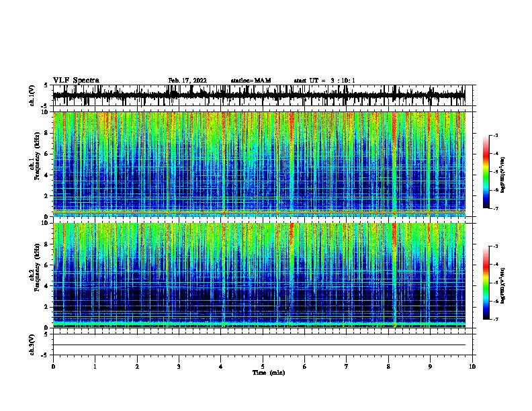Select the date text "Feb. 17, 2022"
The width and height of the screenshot is (532, 411).
187,81
